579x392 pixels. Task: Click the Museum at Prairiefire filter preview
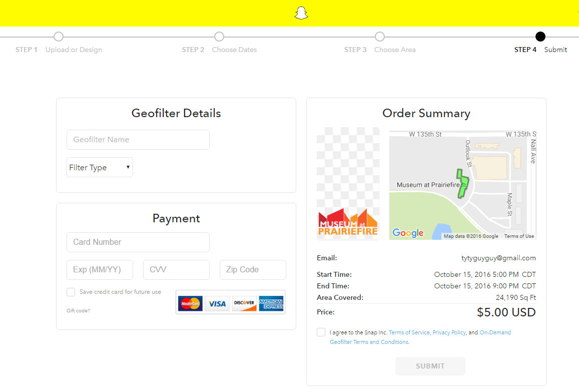click(348, 183)
